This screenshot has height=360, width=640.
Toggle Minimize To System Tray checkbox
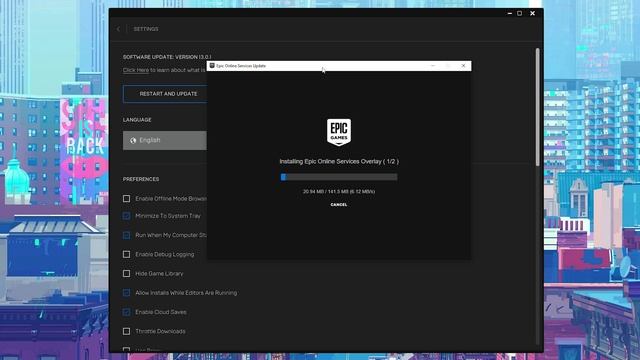(127, 216)
